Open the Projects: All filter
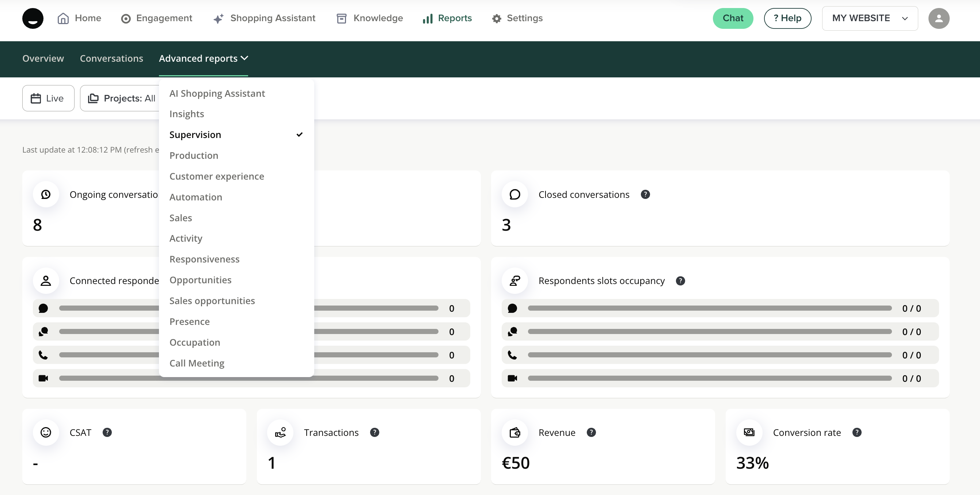Screen dimensions: 980x495 click(121, 99)
